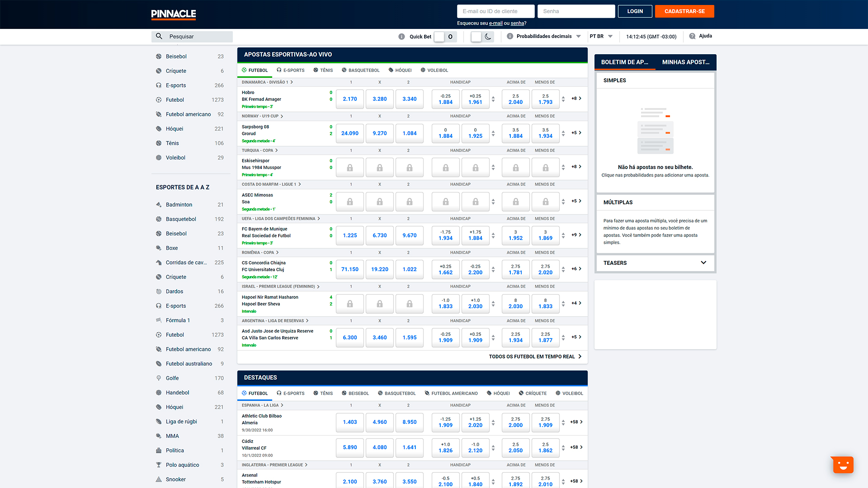Click the Política icon

159,450
